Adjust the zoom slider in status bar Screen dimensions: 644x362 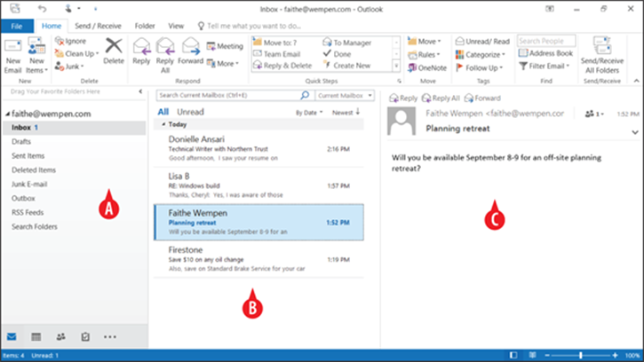[581, 356]
